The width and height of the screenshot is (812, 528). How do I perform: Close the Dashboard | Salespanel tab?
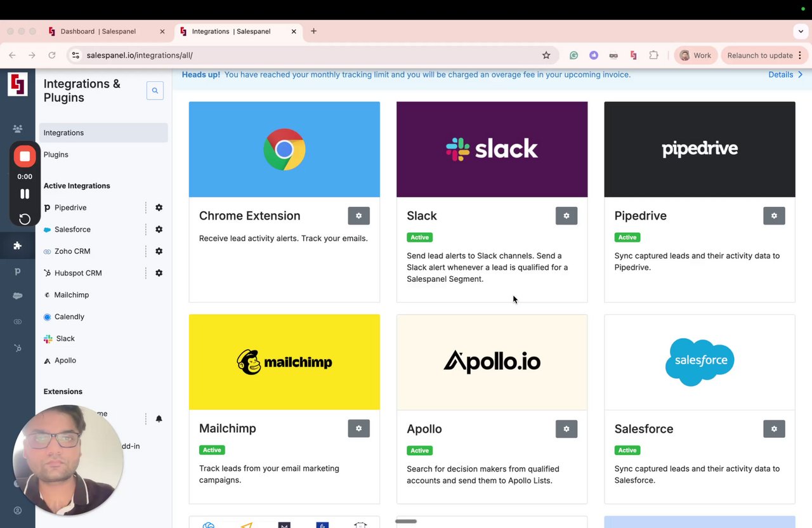tap(162, 31)
